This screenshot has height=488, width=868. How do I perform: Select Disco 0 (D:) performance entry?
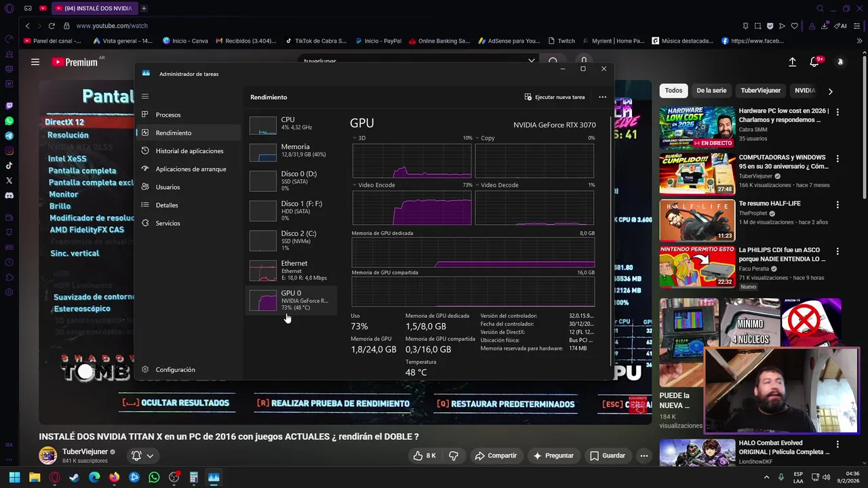(x=291, y=180)
